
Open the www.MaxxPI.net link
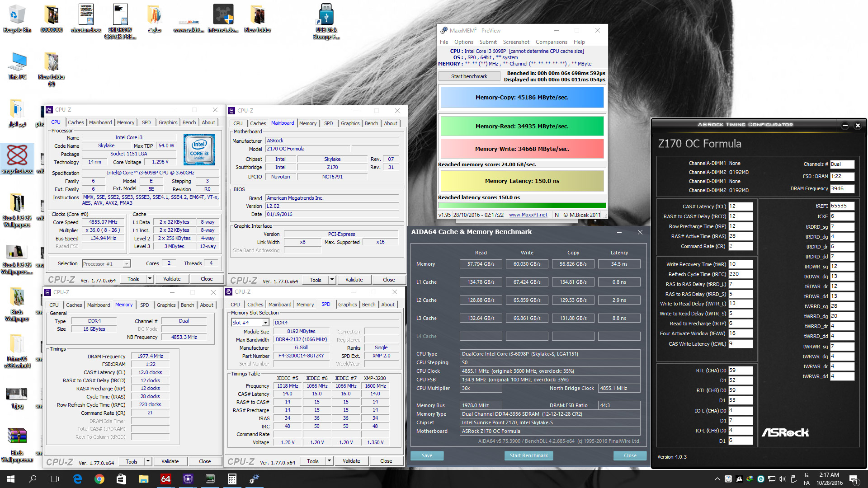(x=528, y=215)
